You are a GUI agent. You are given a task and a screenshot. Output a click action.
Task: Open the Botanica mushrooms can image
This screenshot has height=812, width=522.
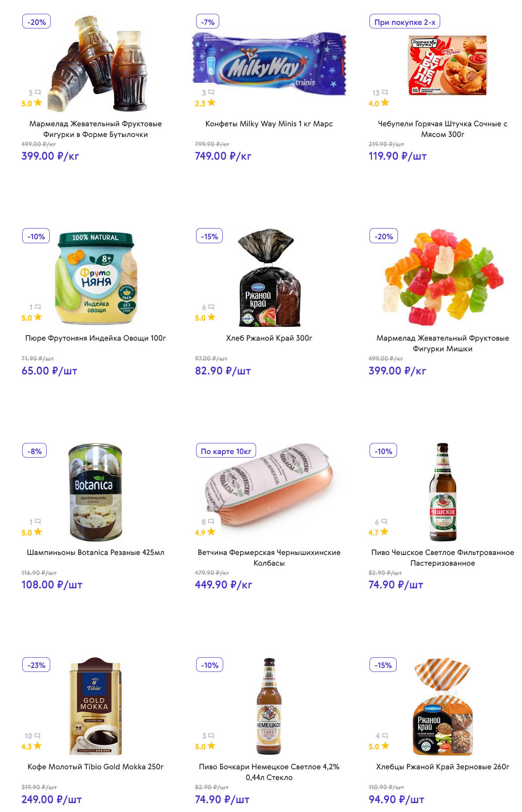pos(96,491)
